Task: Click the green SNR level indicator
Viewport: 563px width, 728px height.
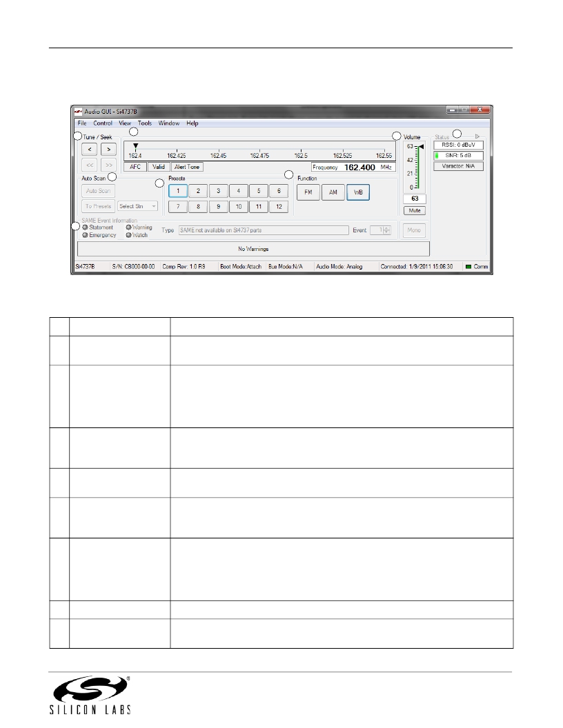Action: (x=437, y=156)
